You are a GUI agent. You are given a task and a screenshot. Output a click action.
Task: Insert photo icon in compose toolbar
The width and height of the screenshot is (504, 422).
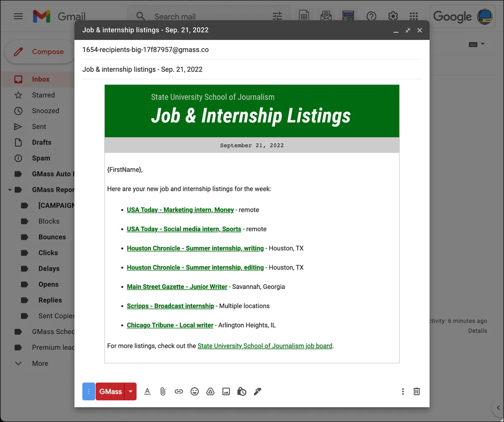click(x=226, y=391)
